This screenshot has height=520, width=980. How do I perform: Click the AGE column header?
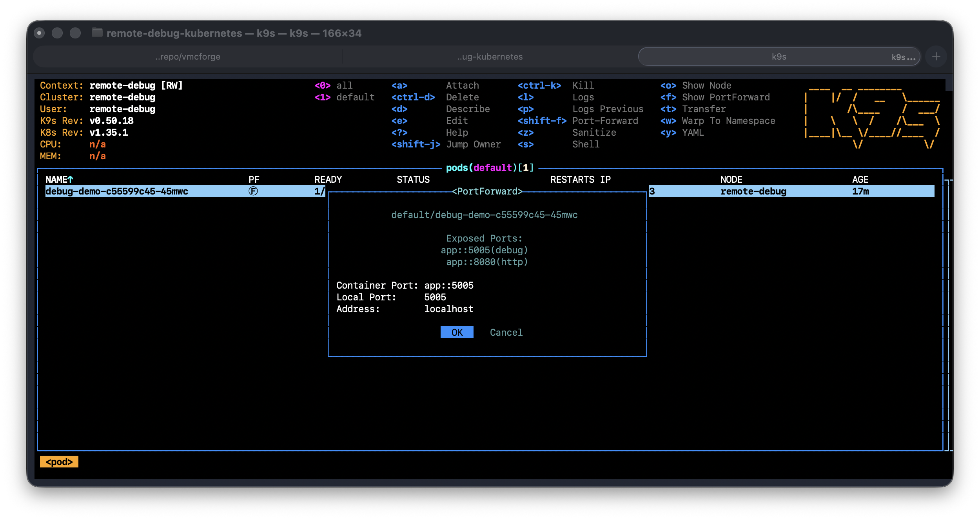[x=860, y=179]
